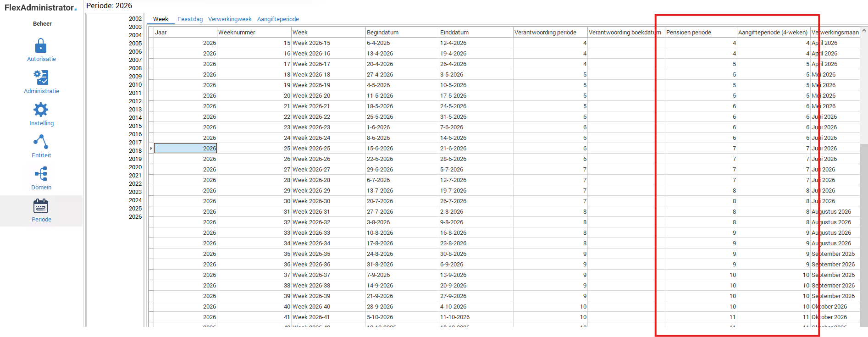Viewport: 868px width, 337px height.
Task: Sort by the Weeknummer column header
Action: click(x=254, y=32)
